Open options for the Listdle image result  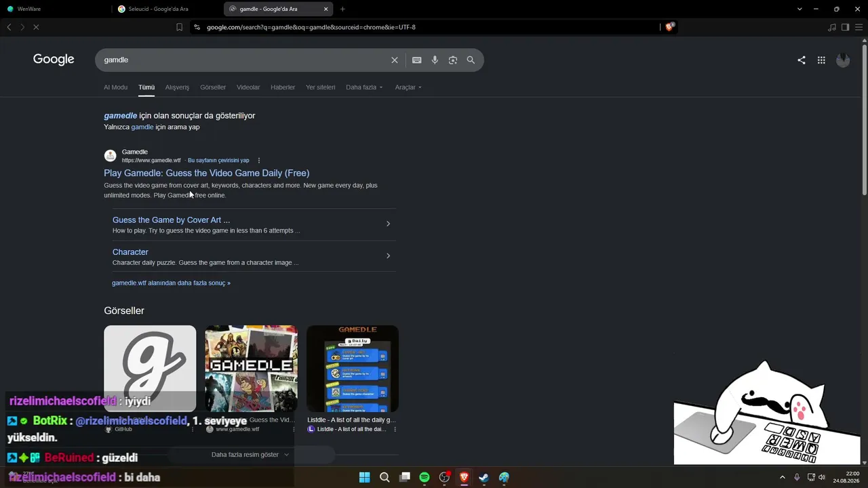pyautogui.click(x=395, y=429)
